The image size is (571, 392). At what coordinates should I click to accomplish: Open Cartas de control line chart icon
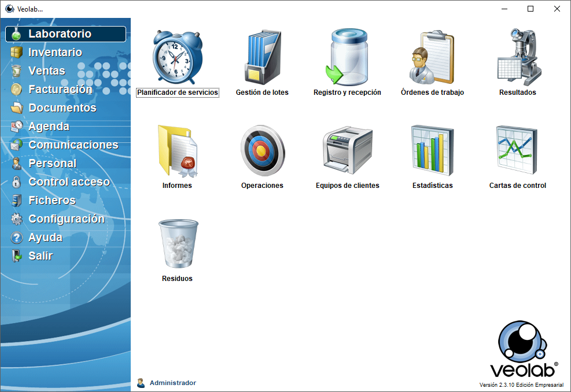click(517, 150)
